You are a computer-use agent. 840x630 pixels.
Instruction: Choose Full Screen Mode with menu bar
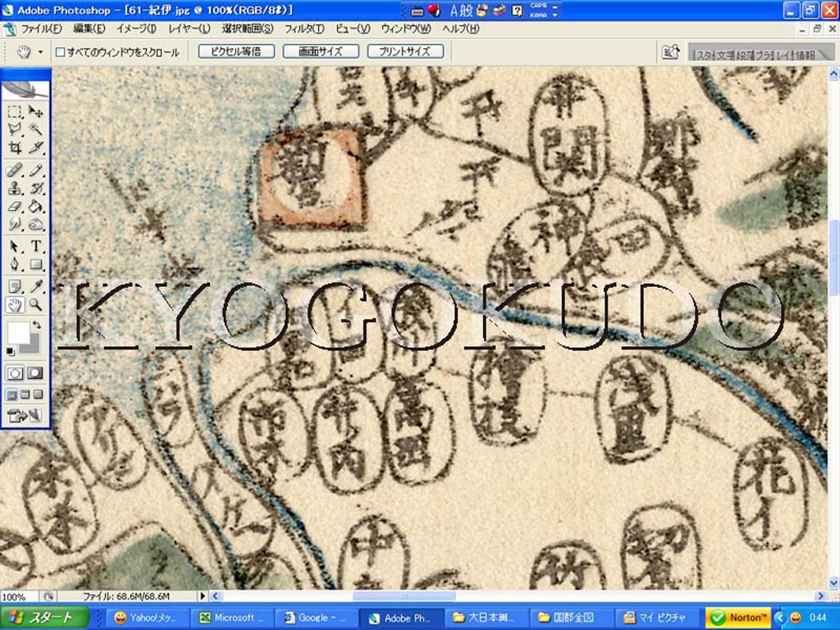coord(25,395)
